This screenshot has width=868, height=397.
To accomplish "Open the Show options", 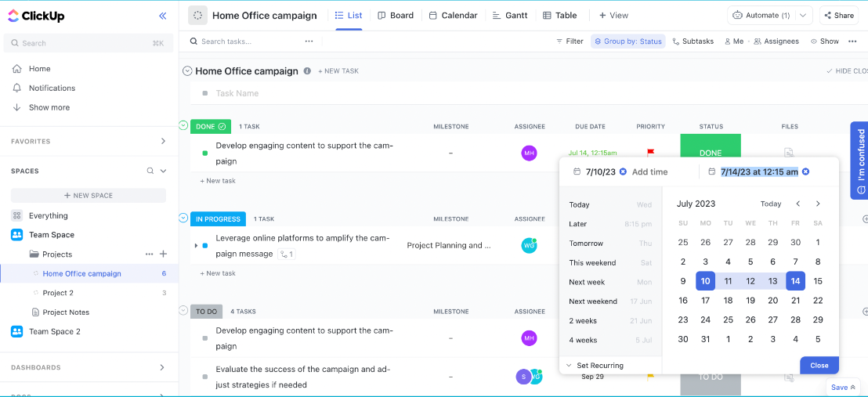I will click(825, 42).
